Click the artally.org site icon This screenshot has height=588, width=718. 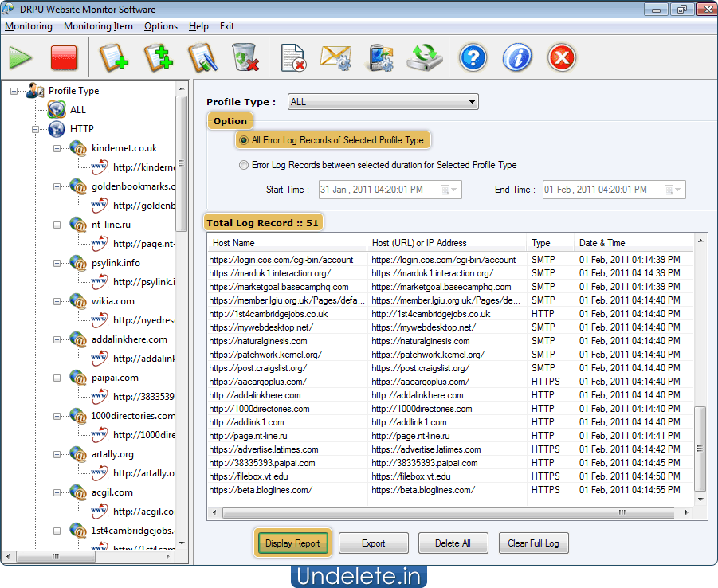[x=78, y=454]
